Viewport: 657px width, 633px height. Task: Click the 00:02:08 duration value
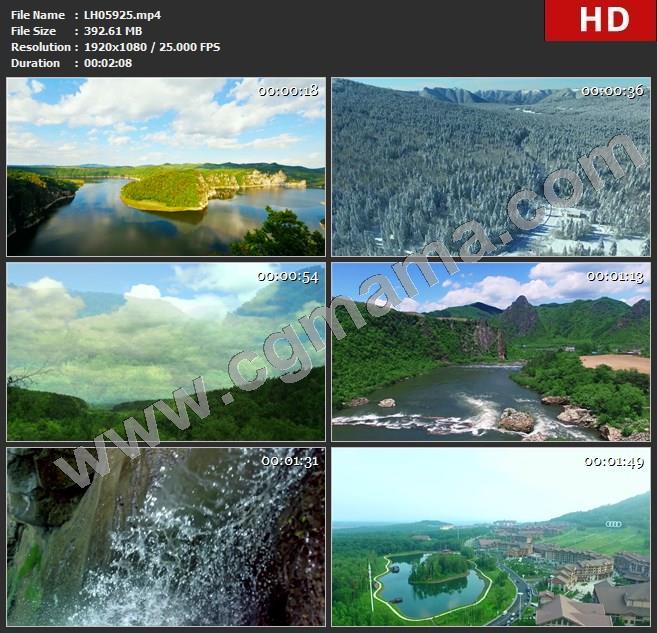108,63
